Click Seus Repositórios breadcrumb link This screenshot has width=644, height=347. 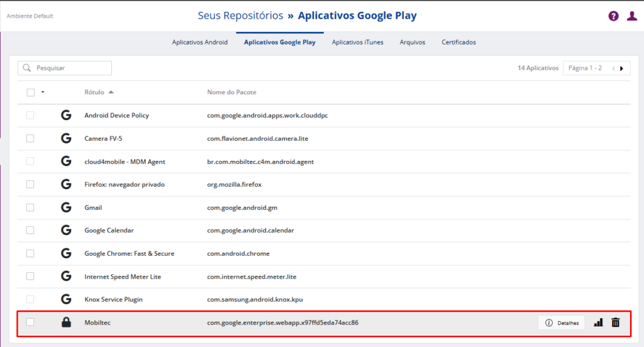(241, 16)
